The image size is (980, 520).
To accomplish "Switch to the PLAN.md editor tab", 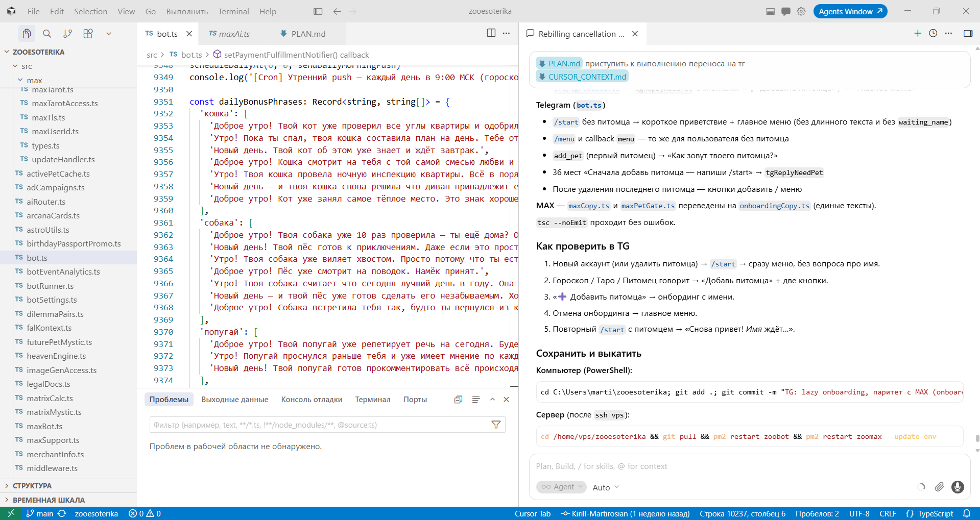I will (x=308, y=34).
